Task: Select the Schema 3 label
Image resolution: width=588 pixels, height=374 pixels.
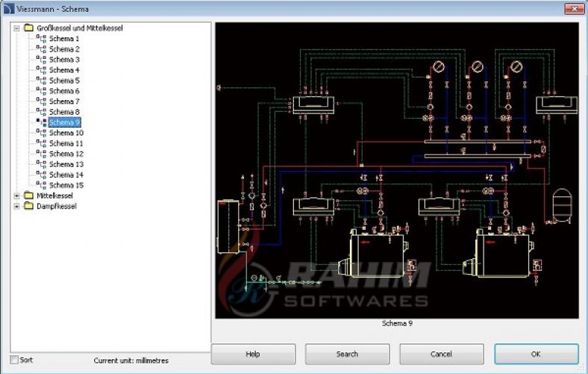Action: click(64, 59)
